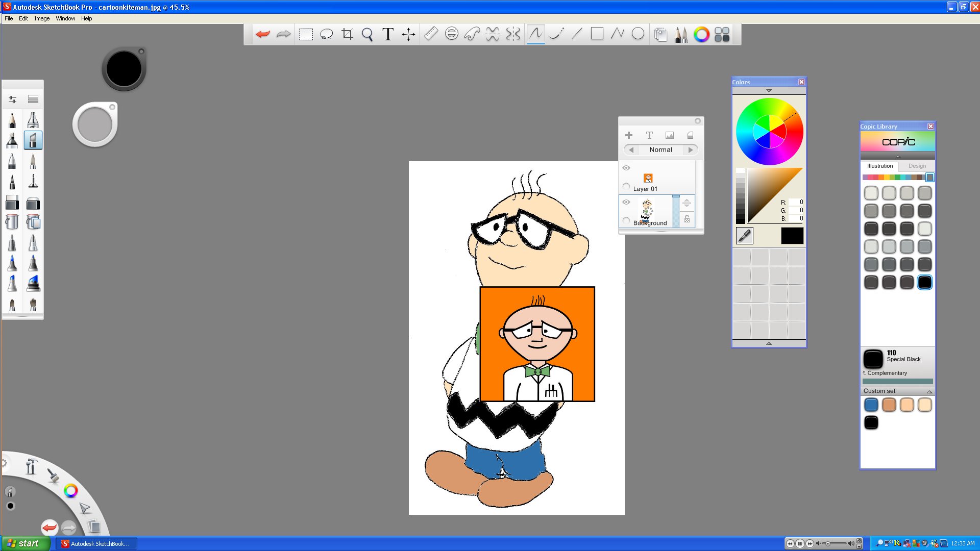This screenshot has height=551, width=980.
Task: Select the Steady Stroke tool
Action: tap(556, 34)
